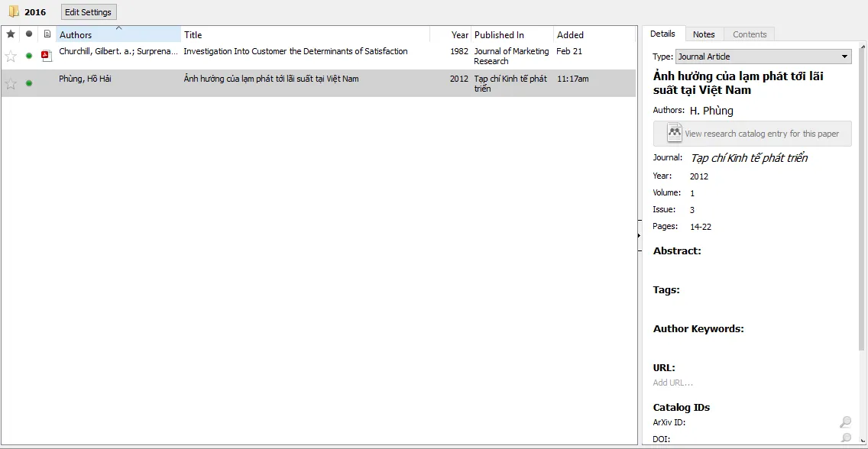868x449 pixels.
Task: Click the details panel vertical scrollbar
Action: click(863, 191)
